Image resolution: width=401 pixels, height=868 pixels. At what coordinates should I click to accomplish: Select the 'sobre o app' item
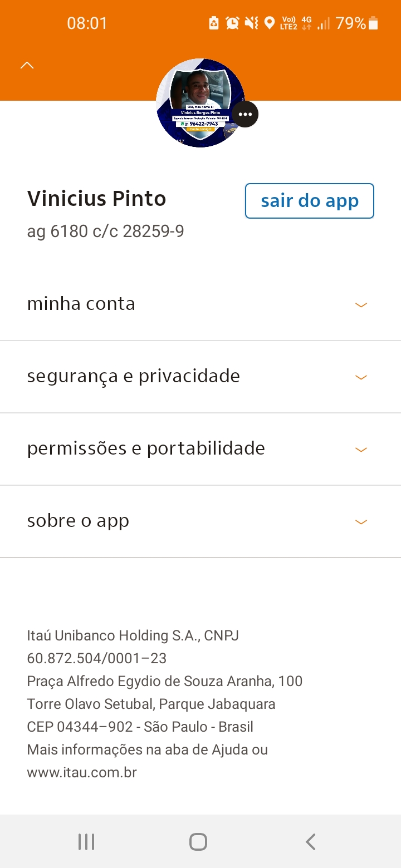78,521
